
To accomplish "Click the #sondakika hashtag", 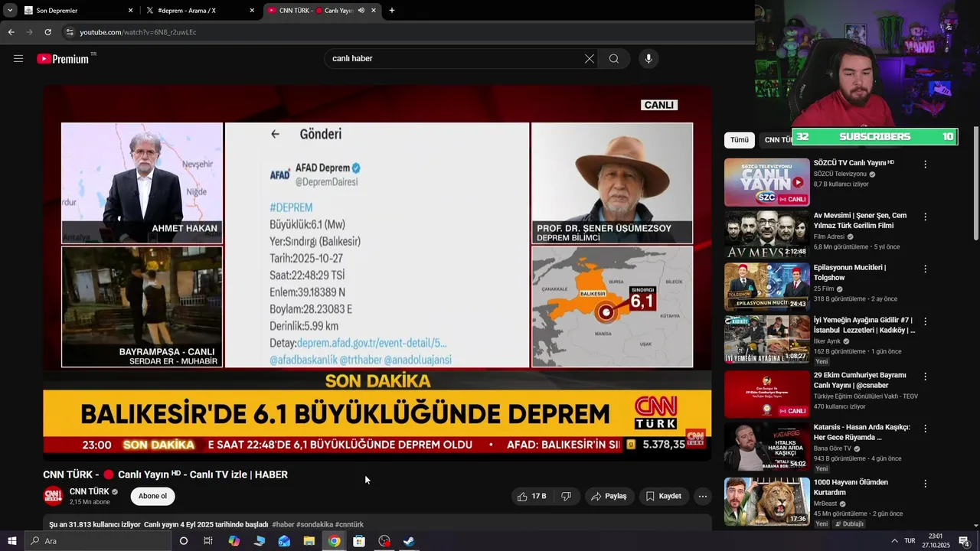I will (x=315, y=525).
